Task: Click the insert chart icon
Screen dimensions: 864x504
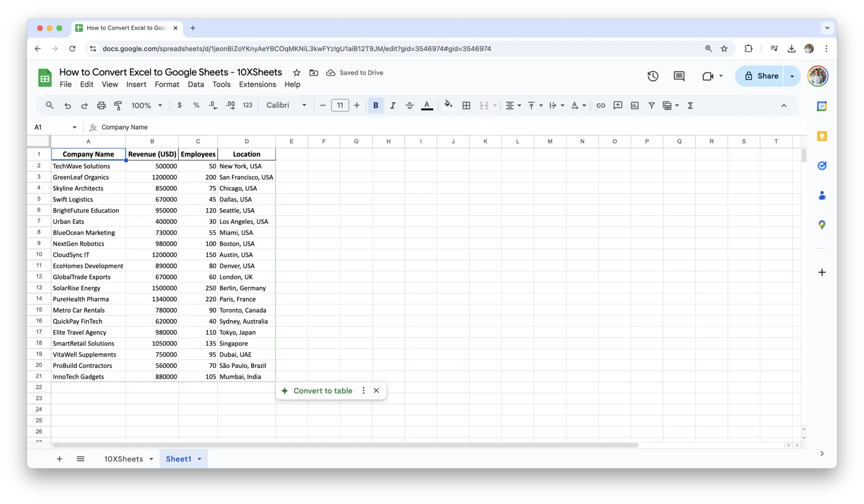Action: click(634, 105)
